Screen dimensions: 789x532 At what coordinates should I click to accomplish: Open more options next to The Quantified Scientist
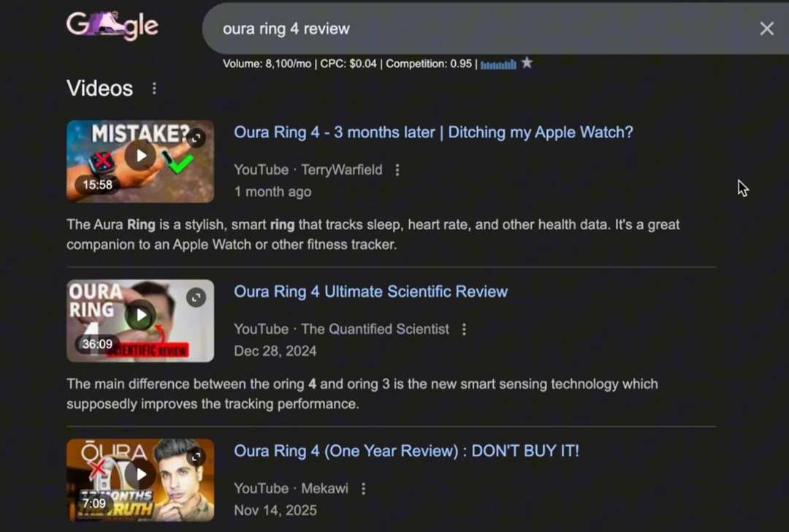click(x=464, y=329)
